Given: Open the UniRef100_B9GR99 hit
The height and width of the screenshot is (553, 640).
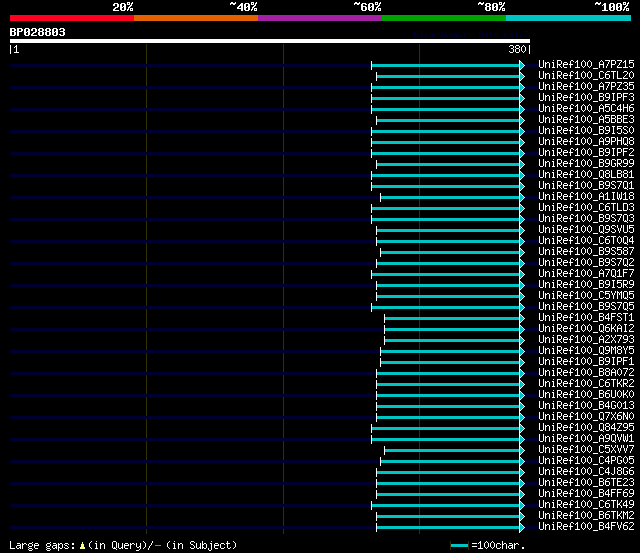Looking at the screenshot, I should pyautogui.click(x=586, y=164).
